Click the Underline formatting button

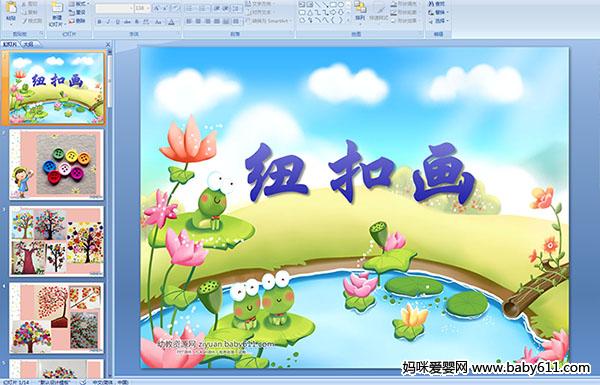(117, 22)
